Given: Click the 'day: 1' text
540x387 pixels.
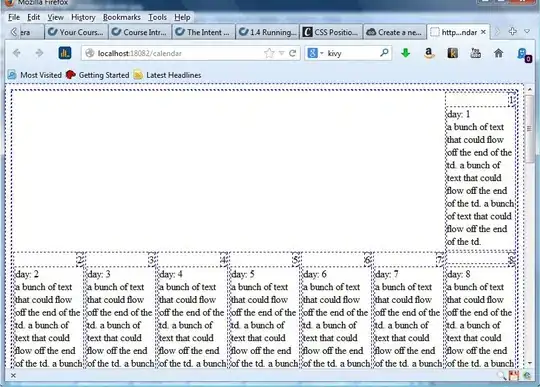Looking at the screenshot, I should coord(458,114).
